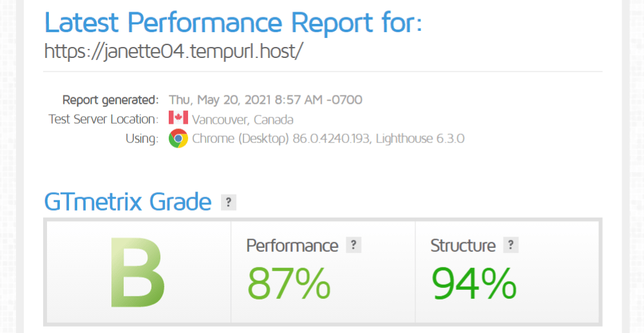644x333 pixels.
Task: Open the janette04.tempurl.host URL link
Action: [x=173, y=52]
